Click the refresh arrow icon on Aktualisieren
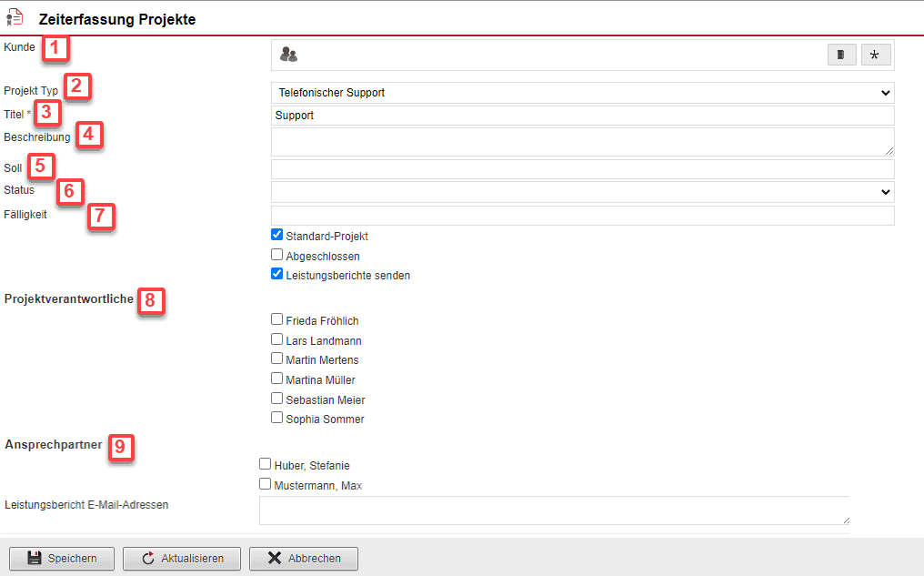924x576 pixels. click(147, 558)
